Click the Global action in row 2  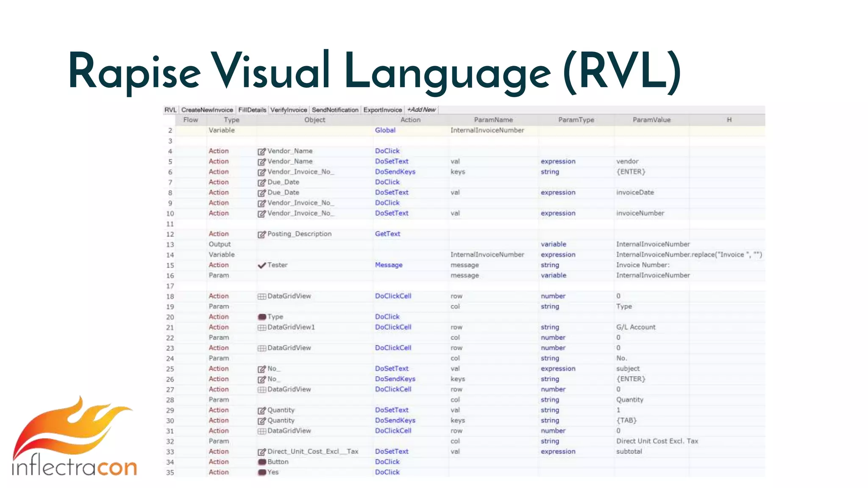[x=385, y=130]
